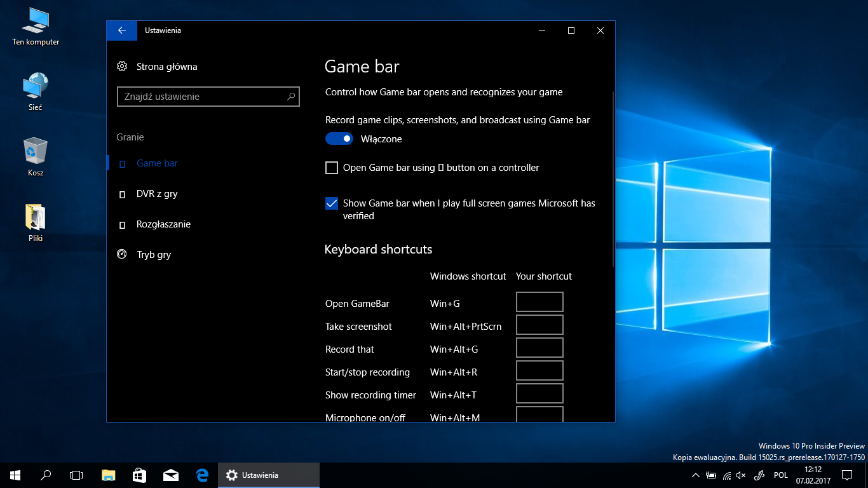Open the Tryb gry section
This screenshot has height=488, width=868.
tap(154, 255)
